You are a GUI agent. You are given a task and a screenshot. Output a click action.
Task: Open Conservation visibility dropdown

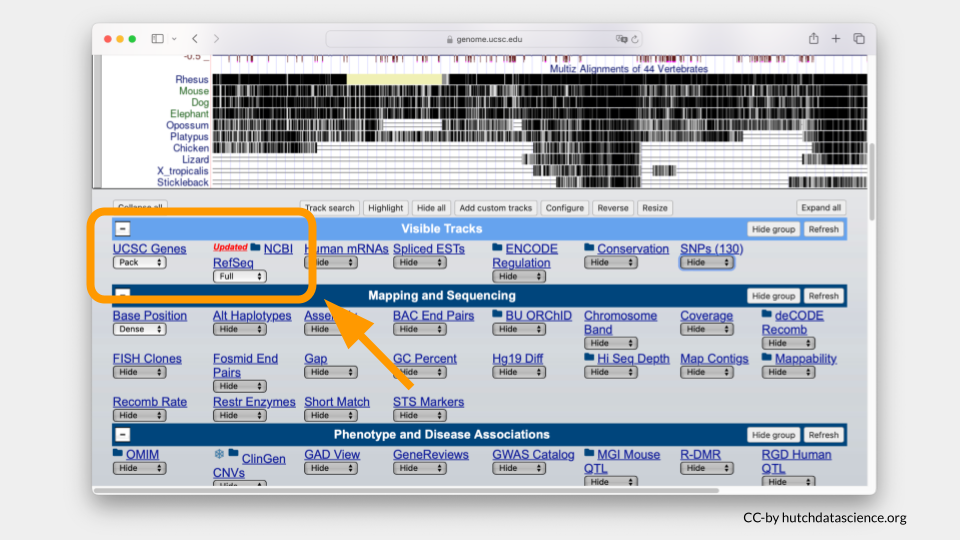point(610,263)
